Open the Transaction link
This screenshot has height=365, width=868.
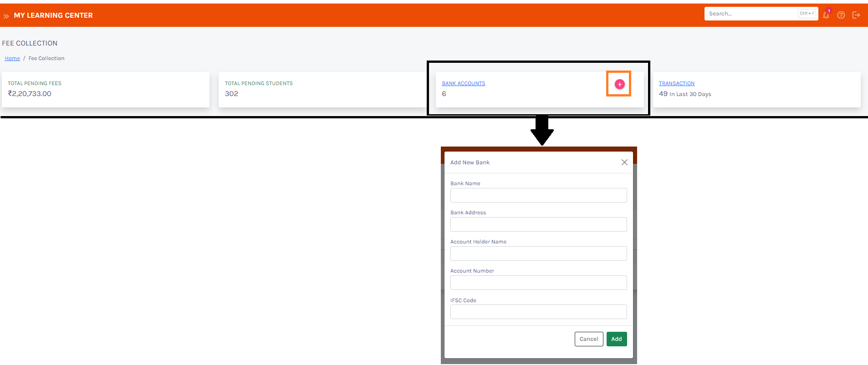676,83
